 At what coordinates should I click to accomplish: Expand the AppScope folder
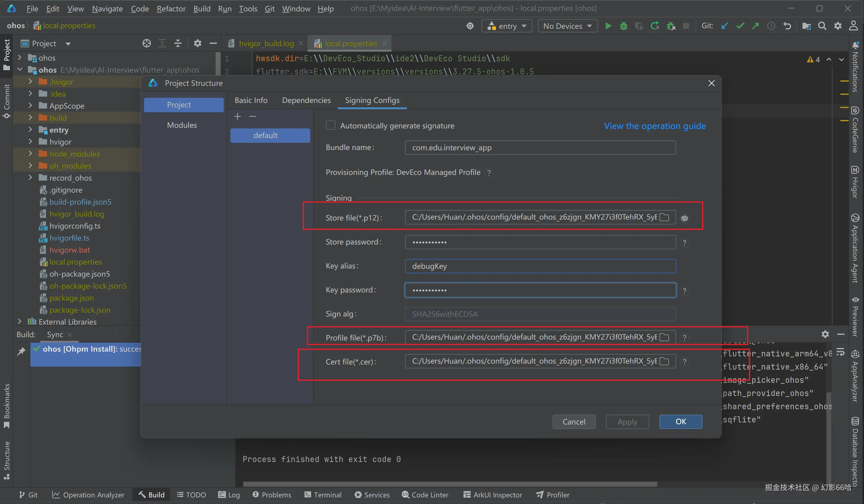(30, 106)
